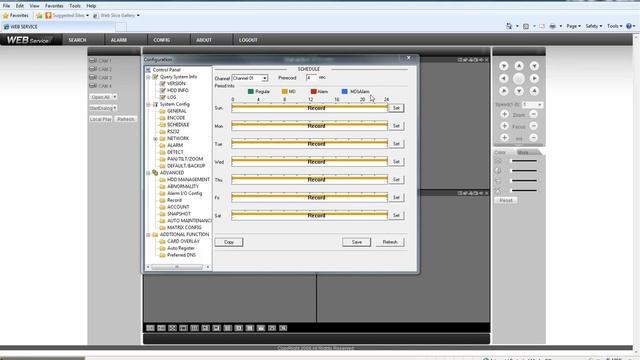The height and width of the screenshot is (360, 640).
Task: Collapse the Query System Info node
Action: click(148, 77)
